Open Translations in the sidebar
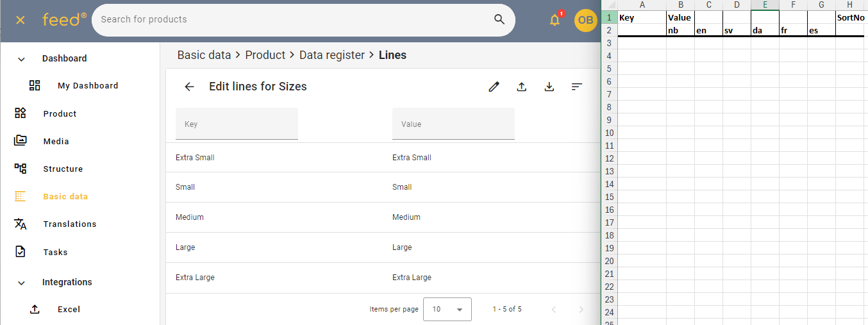The height and width of the screenshot is (325, 868). 69,224
